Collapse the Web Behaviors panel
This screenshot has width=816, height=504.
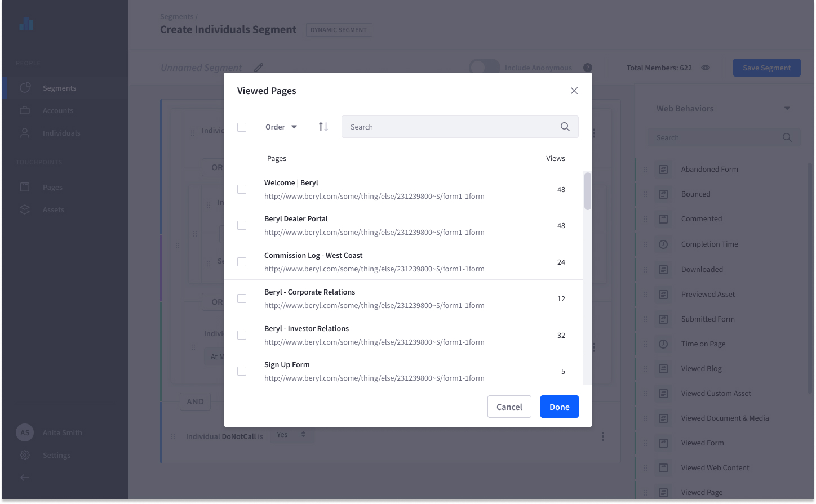click(x=787, y=108)
